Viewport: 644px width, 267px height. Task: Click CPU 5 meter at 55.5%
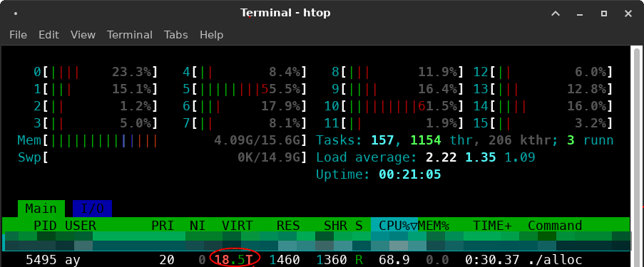pyautogui.click(x=245, y=89)
